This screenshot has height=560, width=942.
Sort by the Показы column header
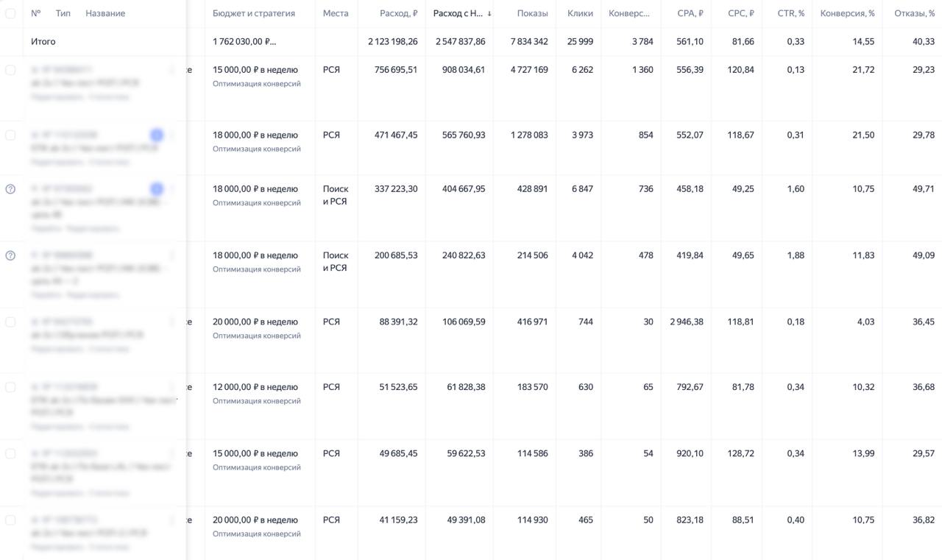tap(532, 13)
